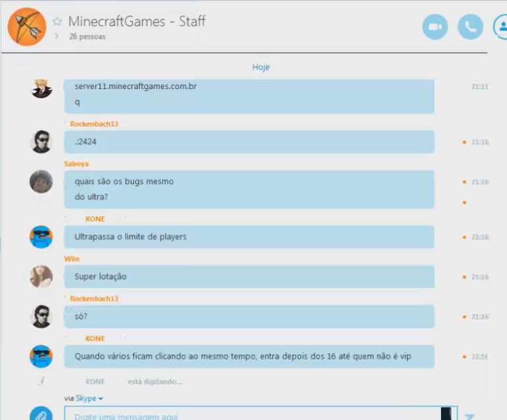Click the paperclip attach file icon
Viewport: 507px width, 420px height.
pyautogui.click(x=41, y=414)
